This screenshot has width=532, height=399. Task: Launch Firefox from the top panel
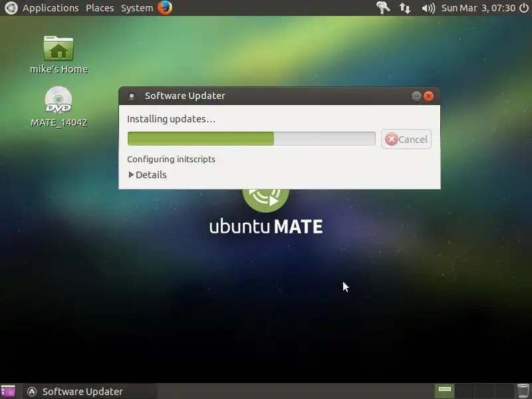tap(165, 8)
